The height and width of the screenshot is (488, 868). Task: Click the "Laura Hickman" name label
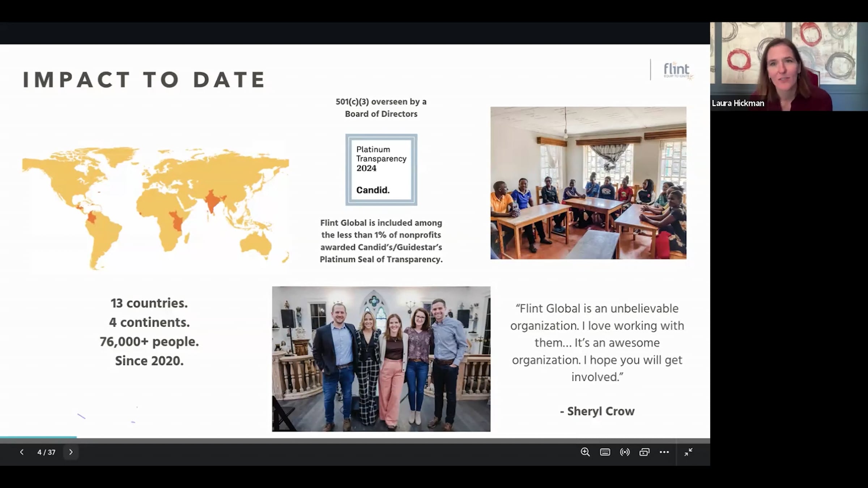(x=738, y=103)
